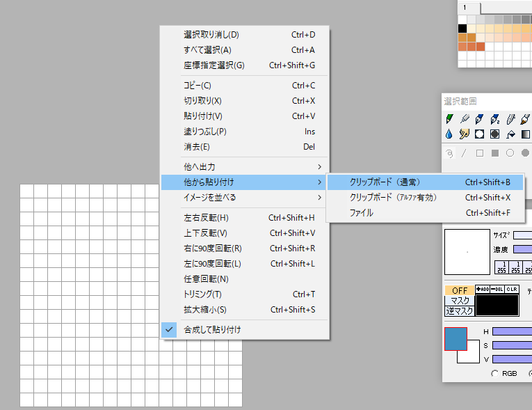
Task: Select the hollow circle shape mode
Action: [x=510, y=153]
